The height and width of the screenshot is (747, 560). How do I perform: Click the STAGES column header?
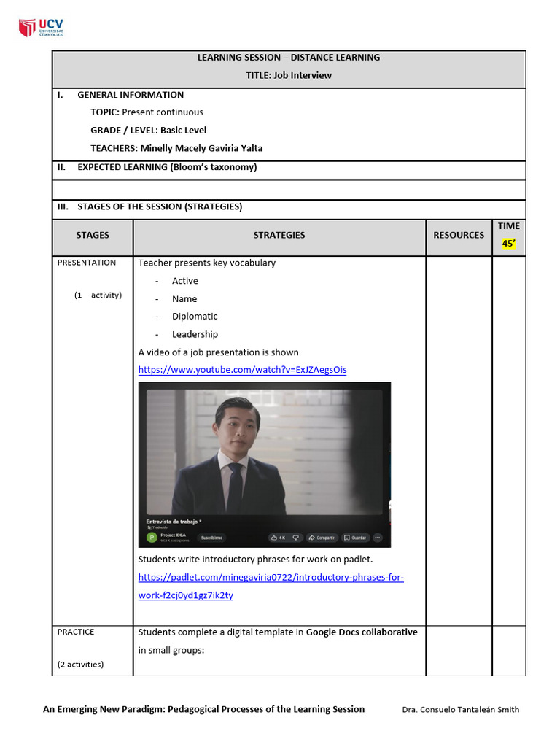coord(93,235)
